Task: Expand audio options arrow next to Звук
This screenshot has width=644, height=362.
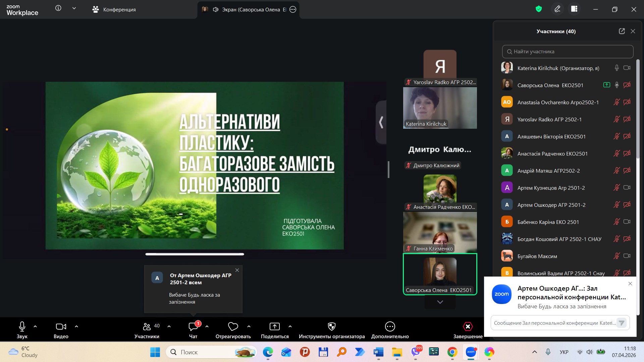Action: [x=35, y=326]
